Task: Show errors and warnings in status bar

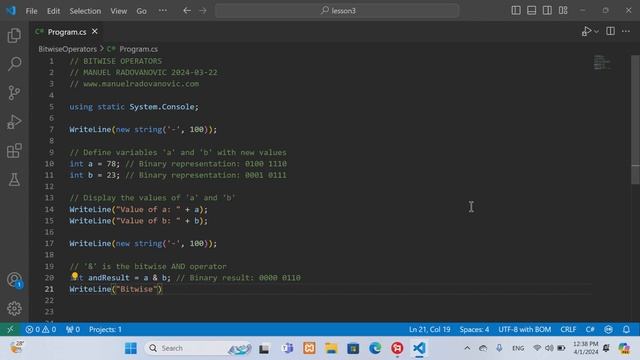Action: pos(41,329)
